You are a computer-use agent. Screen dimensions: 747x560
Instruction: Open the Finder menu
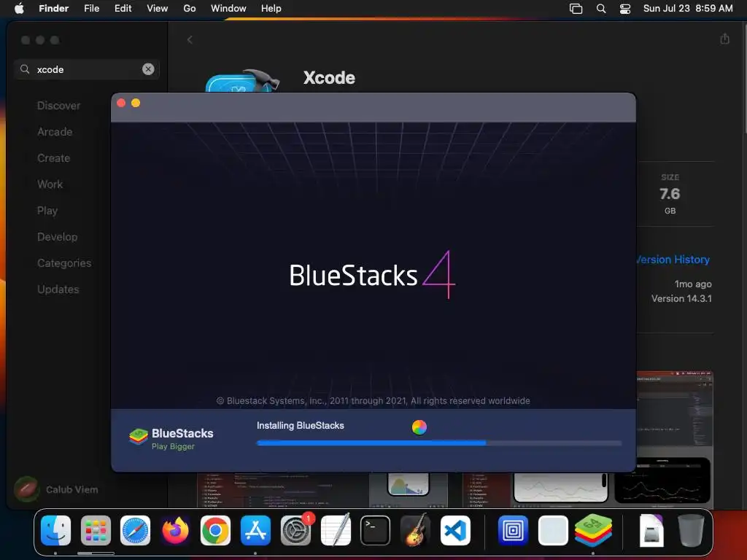click(53, 8)
